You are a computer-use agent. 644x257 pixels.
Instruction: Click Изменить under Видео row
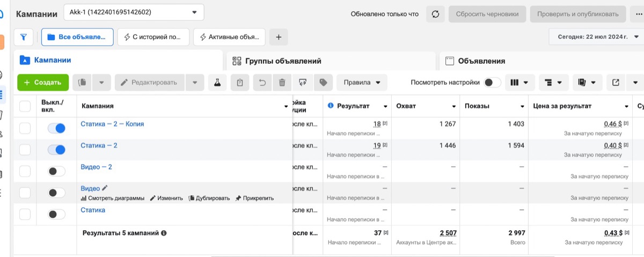coord(166,198)
